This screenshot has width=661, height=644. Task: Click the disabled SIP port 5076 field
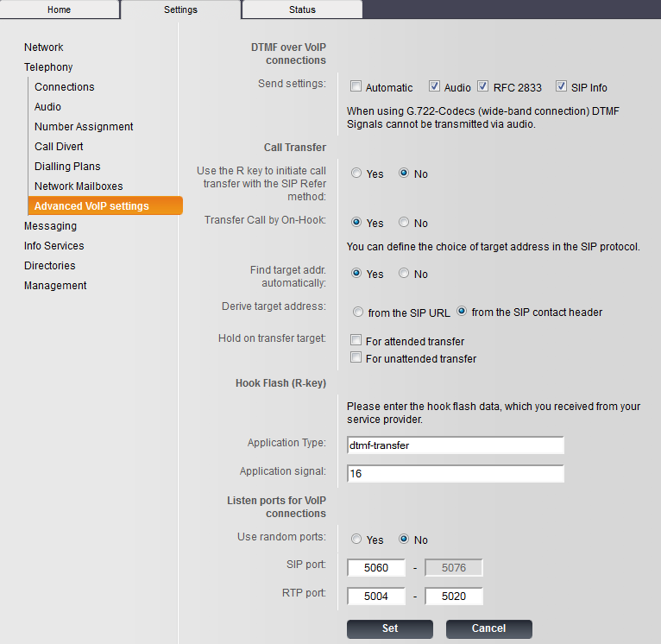454,568
